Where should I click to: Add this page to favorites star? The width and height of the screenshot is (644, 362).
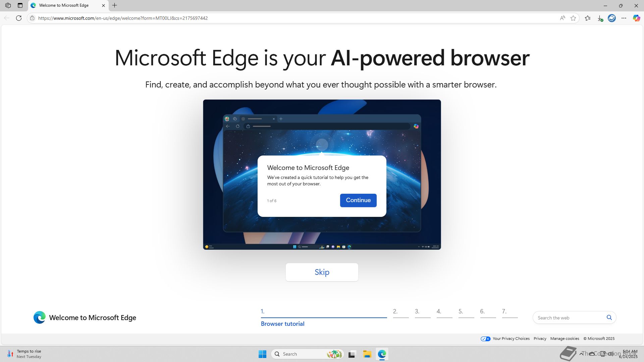(573, 18)
